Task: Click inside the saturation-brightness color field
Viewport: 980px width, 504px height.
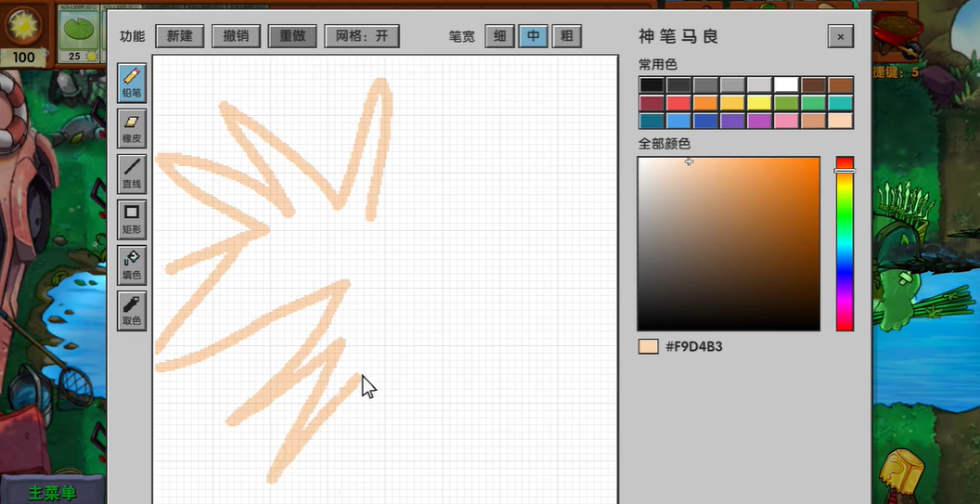Action: (729, 243)
